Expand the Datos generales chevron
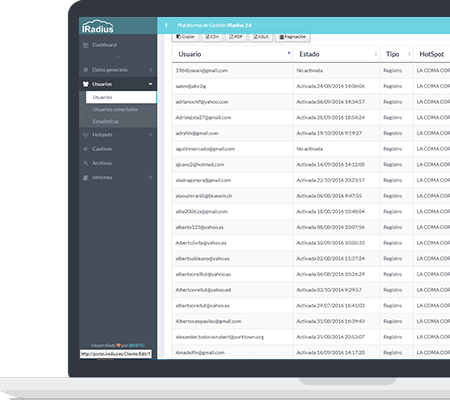The height and width of the screenshot is (400, 450). 151,70
